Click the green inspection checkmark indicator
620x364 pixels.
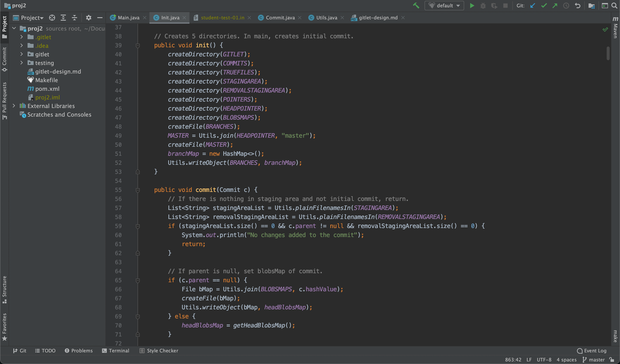click(x=605, y=29)
